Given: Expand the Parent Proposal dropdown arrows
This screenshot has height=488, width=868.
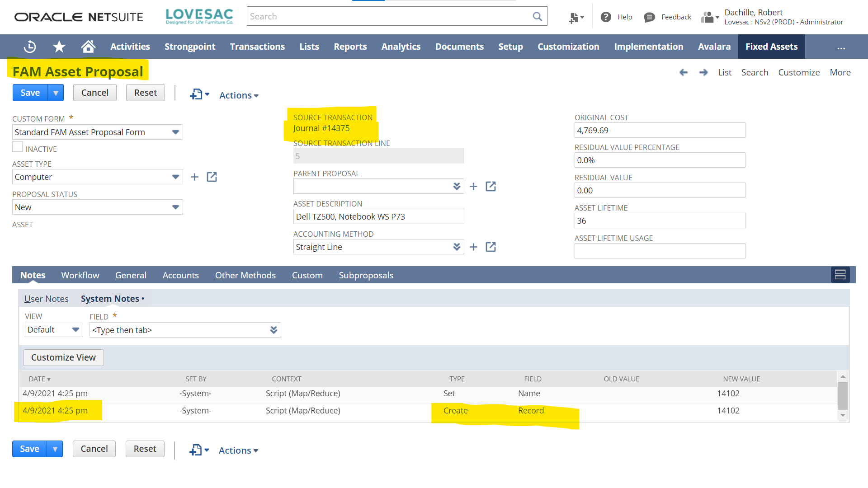Looking at the screenshot, I should click(457, 187).
